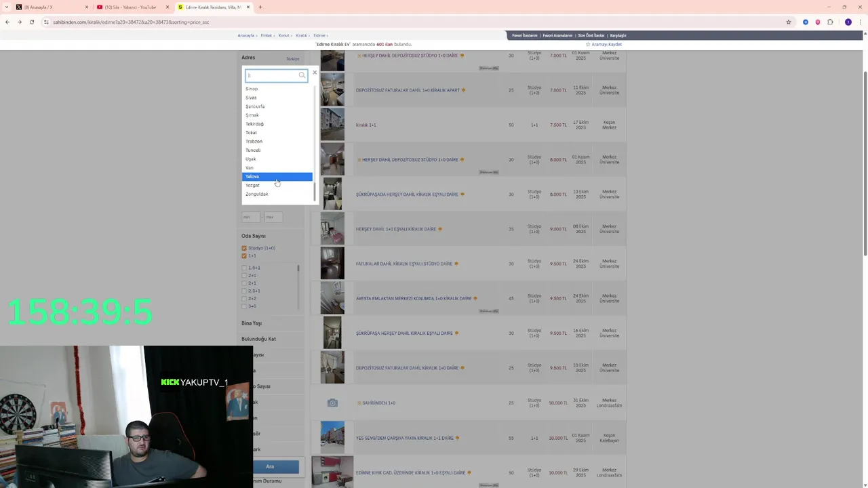Viewport: 868px width, 488px height.
Task: Check the 1.5+1 room checkbox
Action: coord(244,268)
